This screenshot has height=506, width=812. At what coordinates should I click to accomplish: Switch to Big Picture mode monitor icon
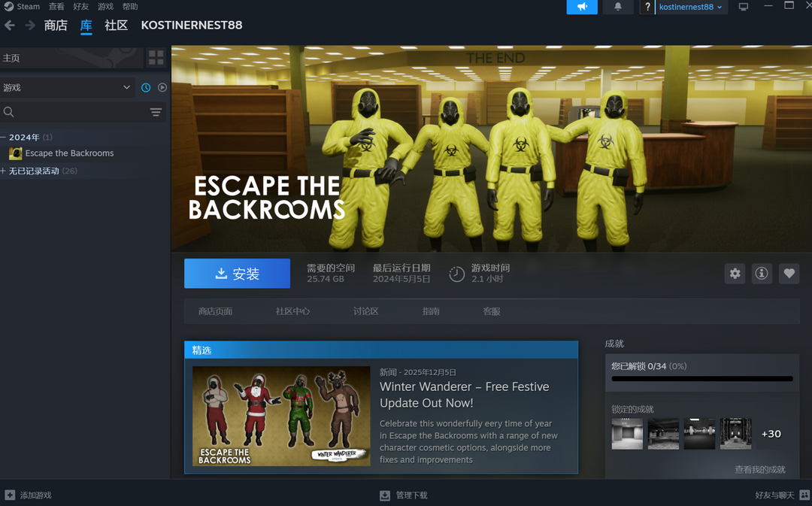coord(743,7)
